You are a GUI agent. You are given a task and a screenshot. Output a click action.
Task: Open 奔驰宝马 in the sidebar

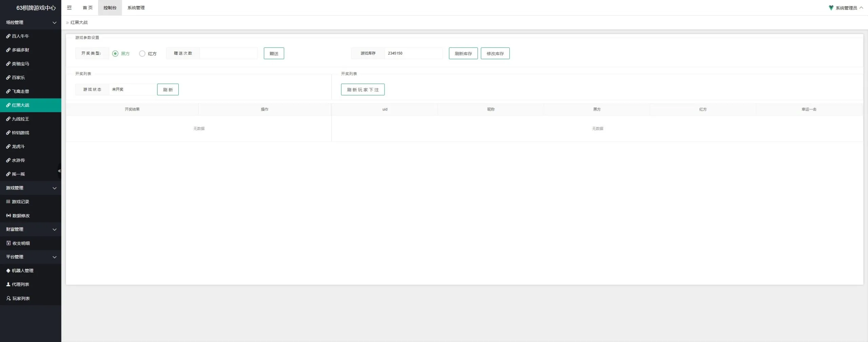tap(31, 64)
